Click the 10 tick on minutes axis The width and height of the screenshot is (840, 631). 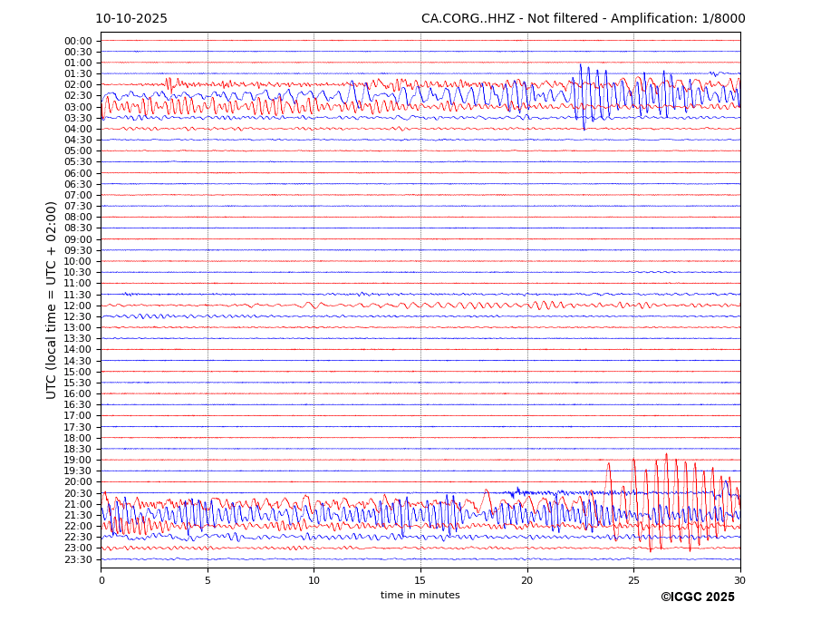(x=314, y=580)
